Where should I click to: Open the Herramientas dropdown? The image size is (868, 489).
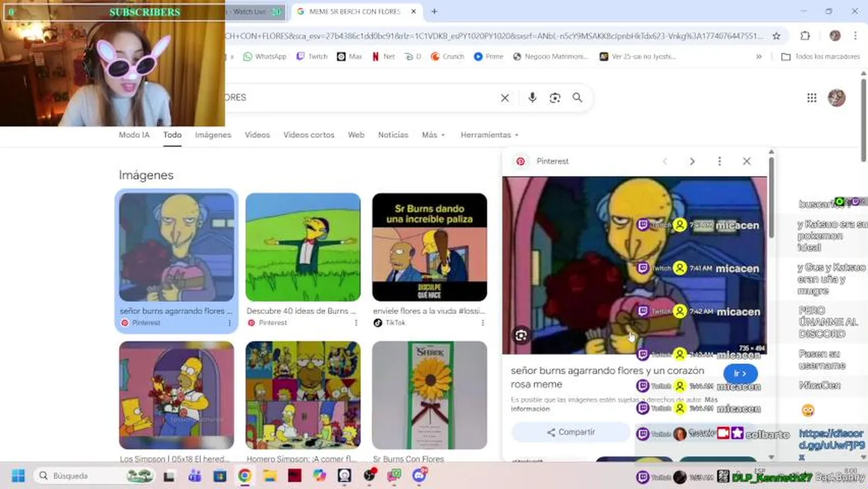pos(490,134)
